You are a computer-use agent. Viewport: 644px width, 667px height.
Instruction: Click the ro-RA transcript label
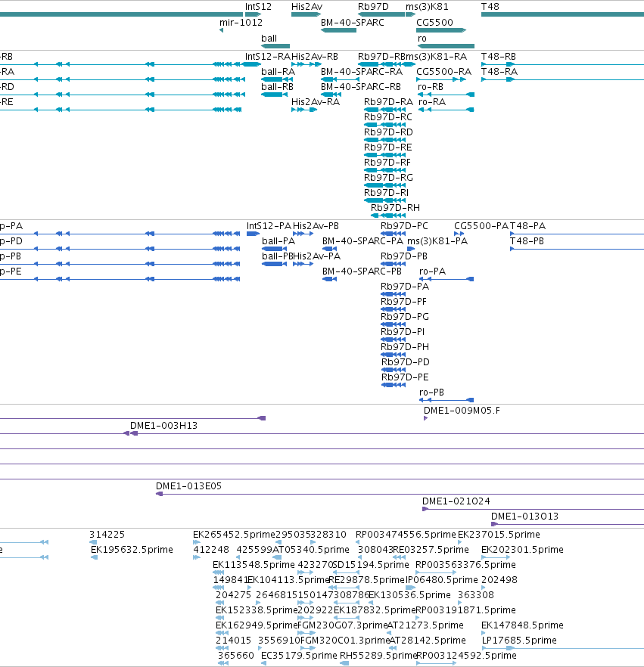click(x=431, y=102)
